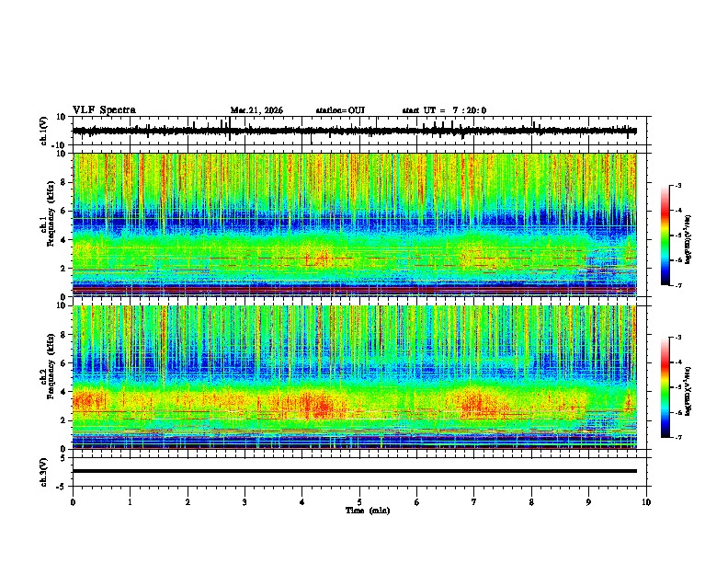
Task: Click the flat ch.3 voltage trace
Action: coord(354,471)
